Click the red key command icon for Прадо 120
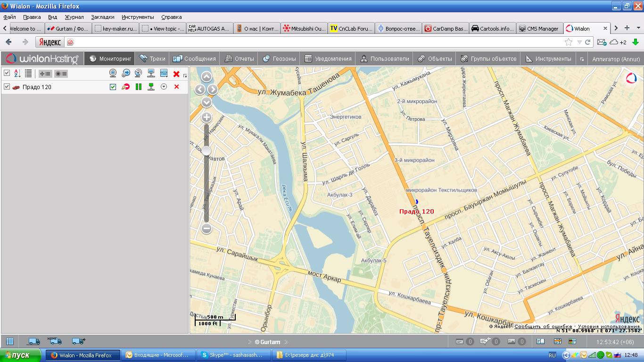The width and height of the screenshot is (644, 362). pos(125,87)
